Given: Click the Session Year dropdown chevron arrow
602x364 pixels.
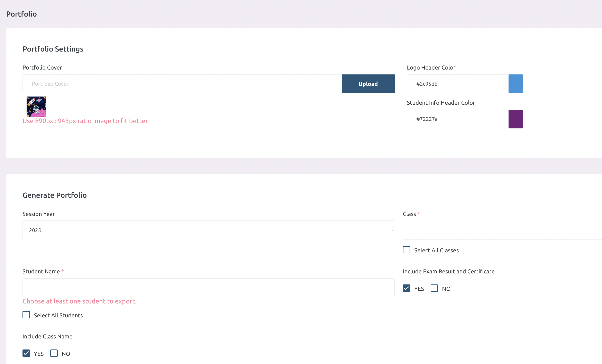Looking at the screenshot, I should pyautogui.click(x=391, y=230).
